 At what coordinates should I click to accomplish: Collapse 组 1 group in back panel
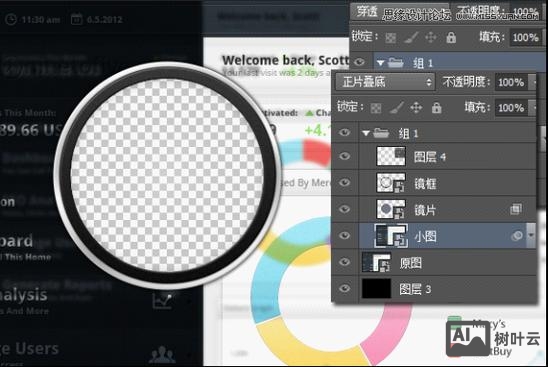381,63
